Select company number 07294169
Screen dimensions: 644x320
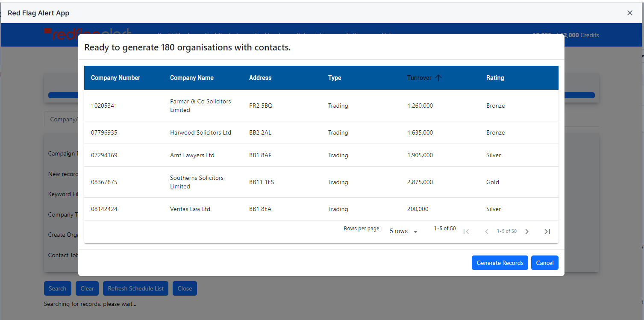tap(104, 155)
